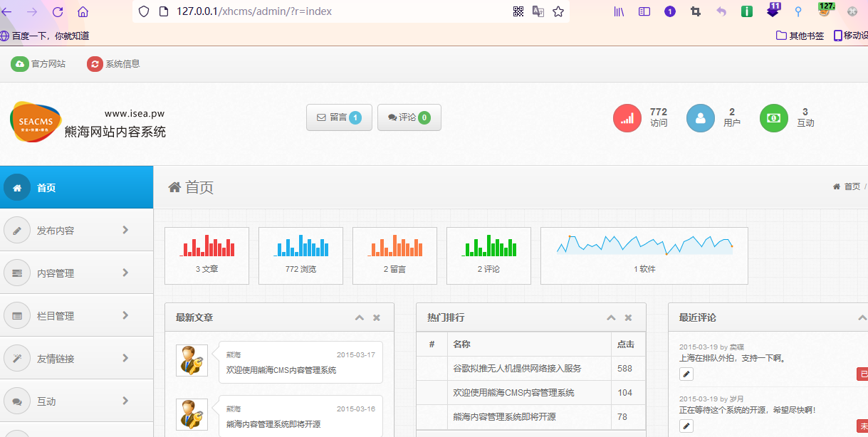Open the 内容管理 sidebar menu
Image resolution: width=868 pixels, height=437 pixels.
(x=76, y=273)
